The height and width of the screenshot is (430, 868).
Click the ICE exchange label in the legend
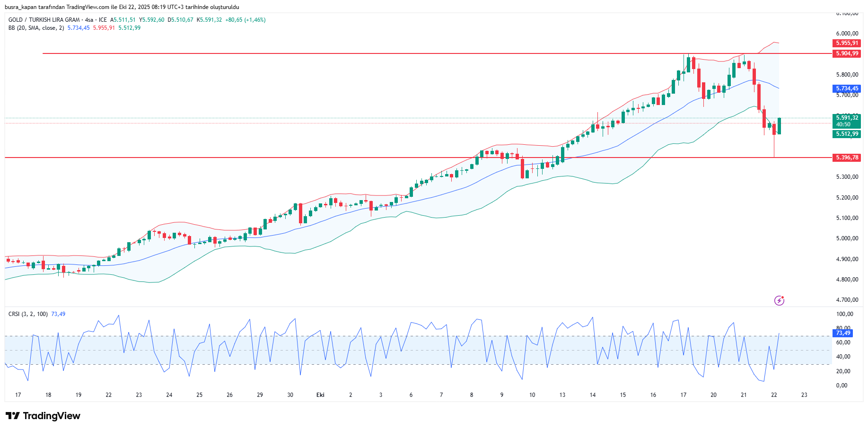pyautogui.click(x=103, y=20)
